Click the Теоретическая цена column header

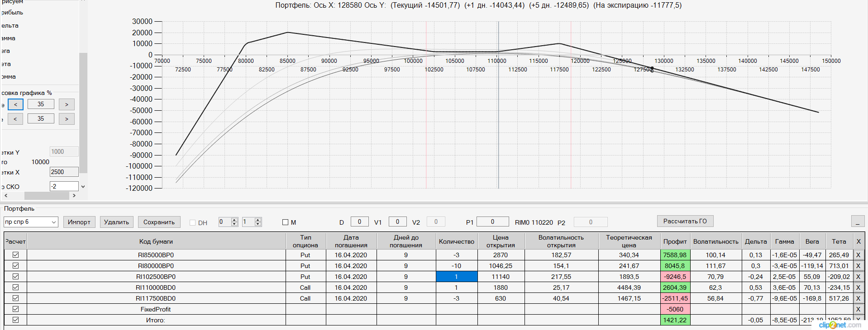pyautogui.click(x=629, y=241)
